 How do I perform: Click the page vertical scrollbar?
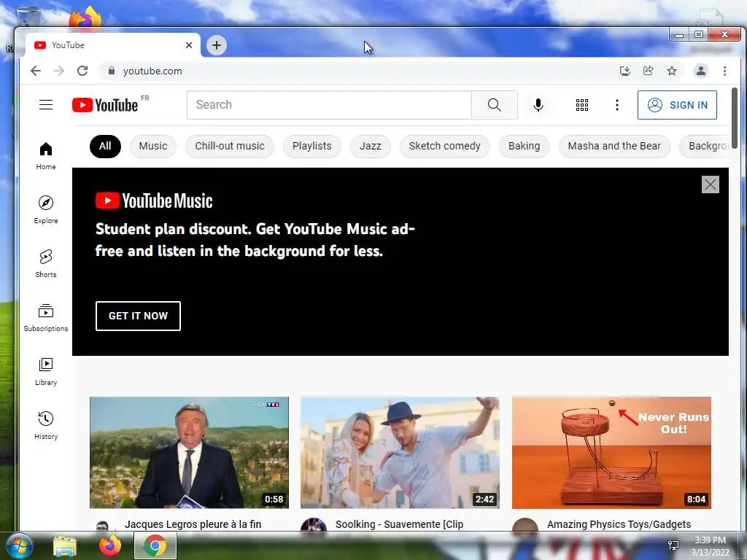(734, 118)
